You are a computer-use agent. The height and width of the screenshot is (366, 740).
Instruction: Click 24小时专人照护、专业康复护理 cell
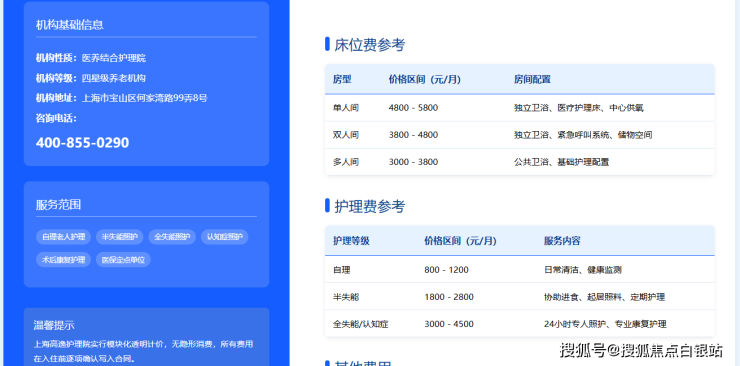tap(605, 324)
